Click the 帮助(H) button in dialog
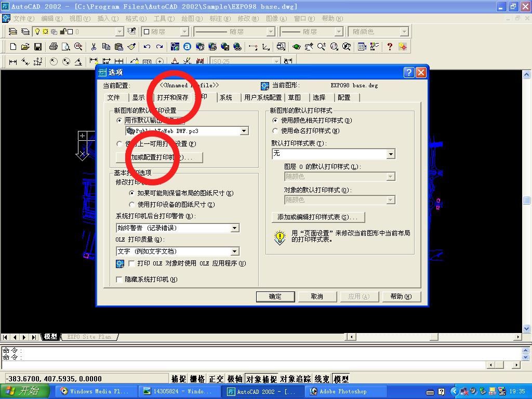The image size is (532, 399). 402,297
